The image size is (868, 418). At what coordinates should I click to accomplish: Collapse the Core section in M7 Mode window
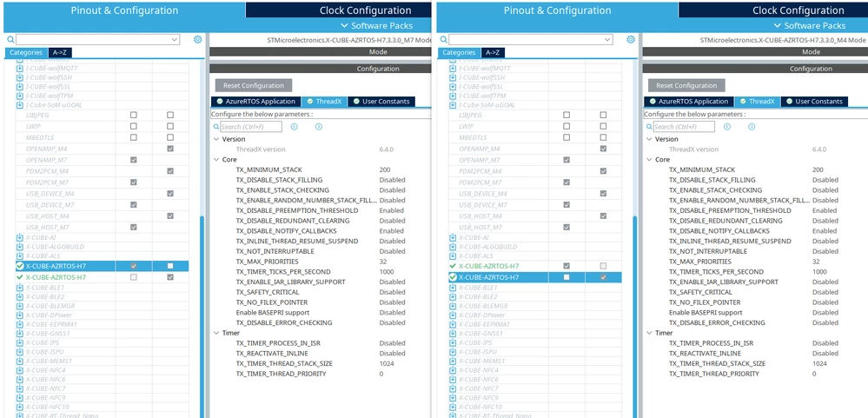click(x=215, y=159)
